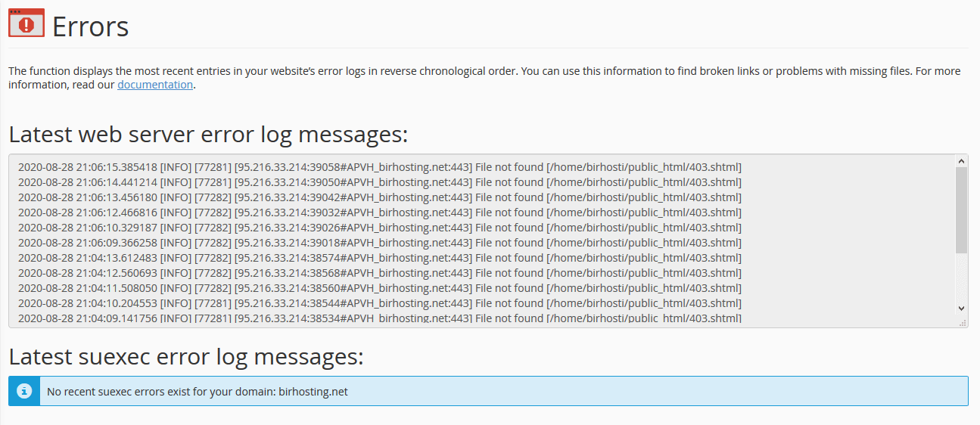Viewport: 980px width, 425px height.
Task: Click the log scrollbar down arrow
Action: (x=962, y=308)
